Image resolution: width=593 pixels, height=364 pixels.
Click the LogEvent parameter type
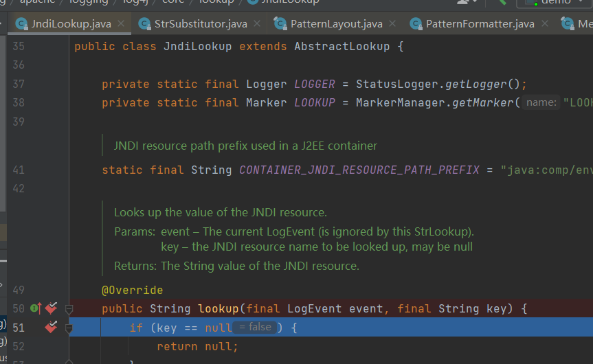point(314,309)
